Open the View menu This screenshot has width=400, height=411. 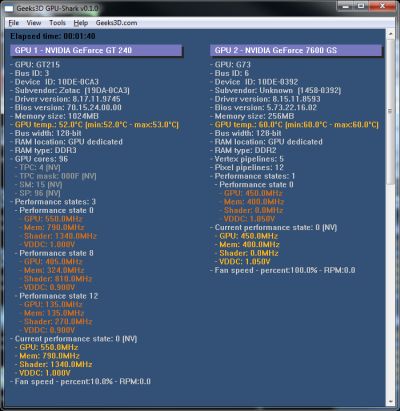[34, 23]
